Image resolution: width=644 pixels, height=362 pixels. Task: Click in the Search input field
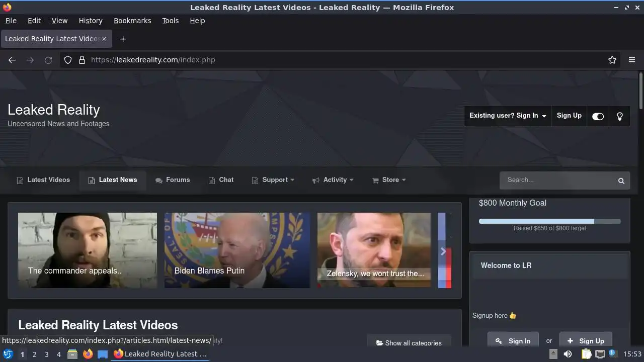coord(557,180)
